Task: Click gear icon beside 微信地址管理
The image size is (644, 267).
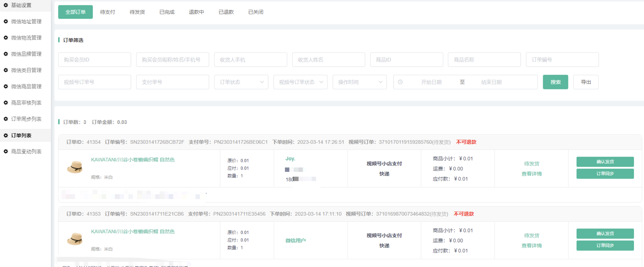Action: point(6,21)
